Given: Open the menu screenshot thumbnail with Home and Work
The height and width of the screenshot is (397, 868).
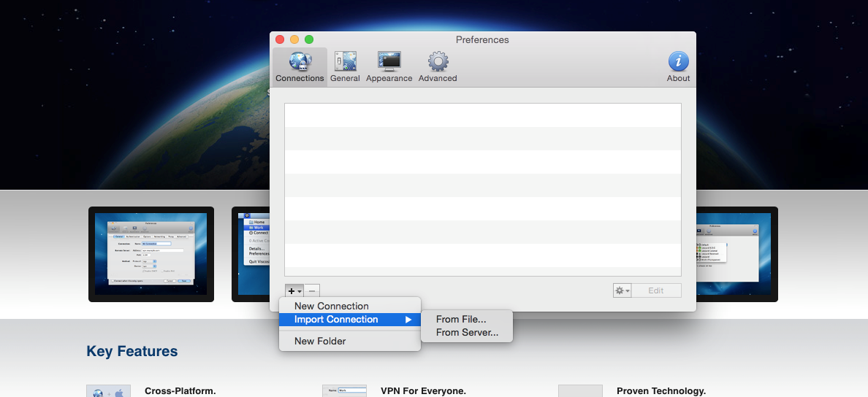Looking at the screenshot, I should pyautogui.click(x=251, y=255).
